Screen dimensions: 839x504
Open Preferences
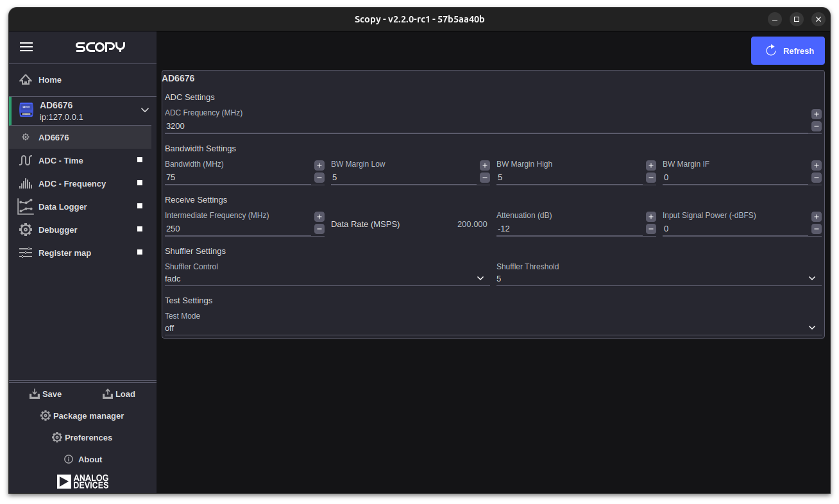coord(82,437)
